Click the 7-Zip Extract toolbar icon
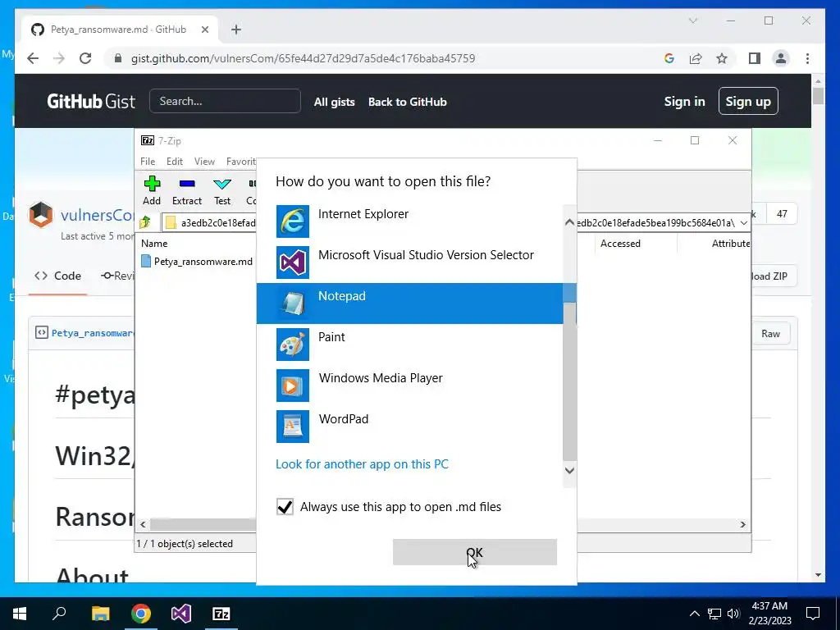This screenshot has height=630, width=840. (x=187, y=190)
